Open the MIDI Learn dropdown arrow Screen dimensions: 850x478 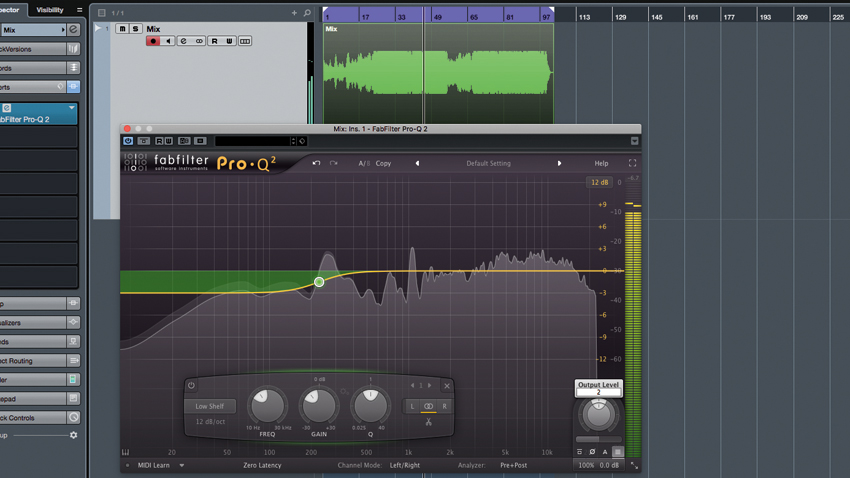[182, 465]
